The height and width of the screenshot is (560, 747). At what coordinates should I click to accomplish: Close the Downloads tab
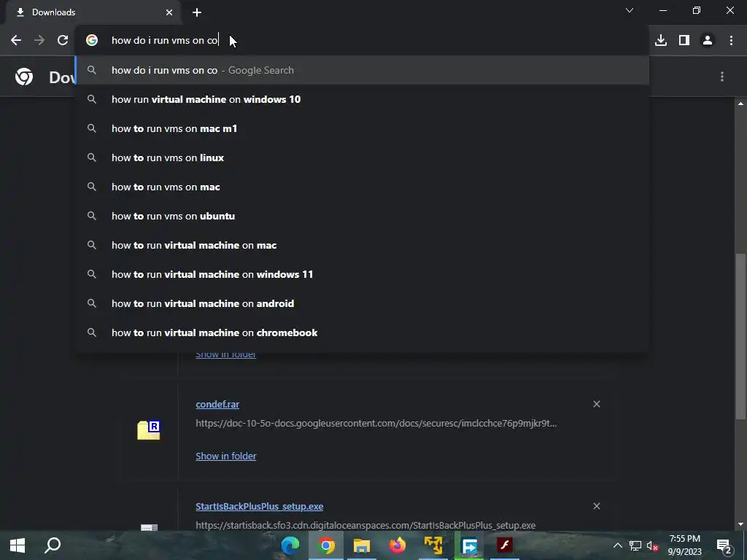click(169, 12)
